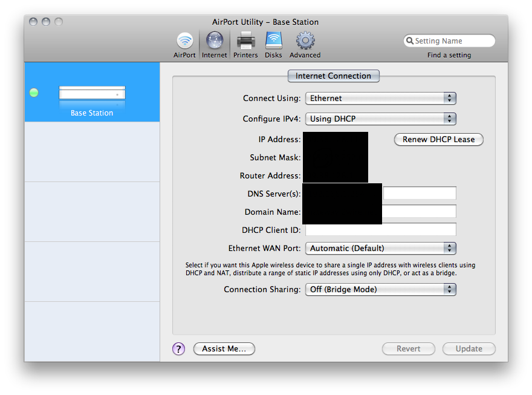Open the Disks toolbar pane
The image size is (532, 395).
[273, 45]
